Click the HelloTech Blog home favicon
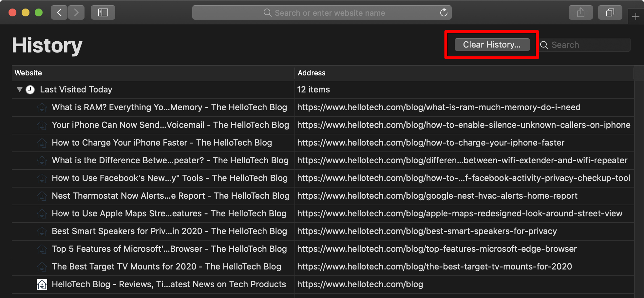The image size is (644, 298). click(42, 285)
